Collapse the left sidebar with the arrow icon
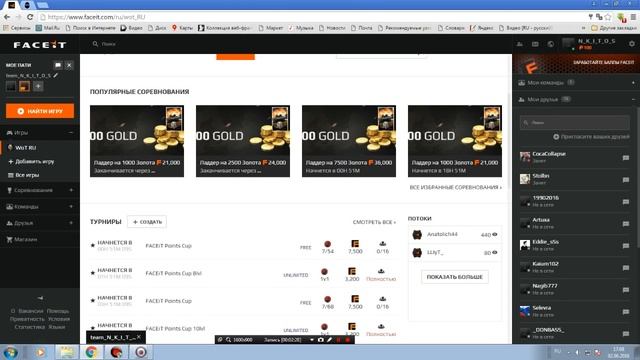 pyautogui.click(x=40, y=298)
